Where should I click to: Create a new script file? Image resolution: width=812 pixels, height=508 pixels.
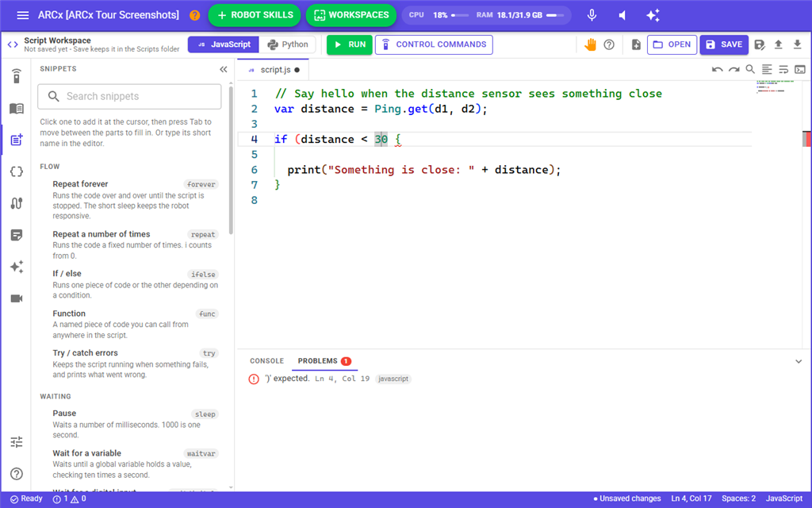click(636, 44)
